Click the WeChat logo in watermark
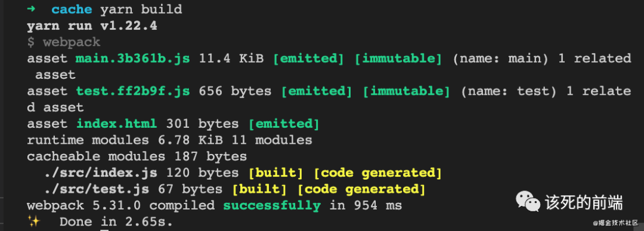 (x=528, y=202)
